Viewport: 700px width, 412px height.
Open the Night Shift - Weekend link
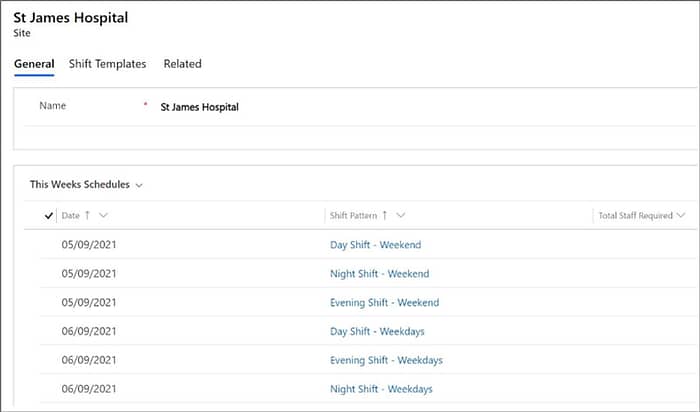[x=379, y=274]
